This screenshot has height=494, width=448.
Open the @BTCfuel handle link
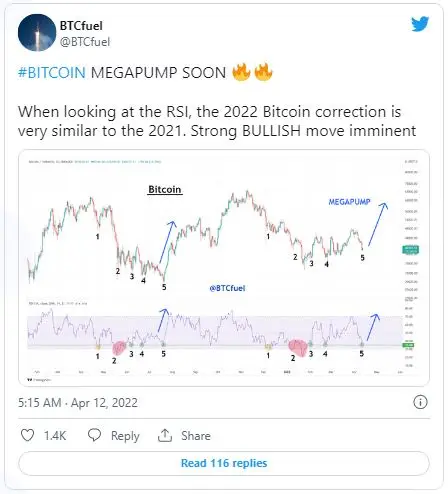coord(85,42)
